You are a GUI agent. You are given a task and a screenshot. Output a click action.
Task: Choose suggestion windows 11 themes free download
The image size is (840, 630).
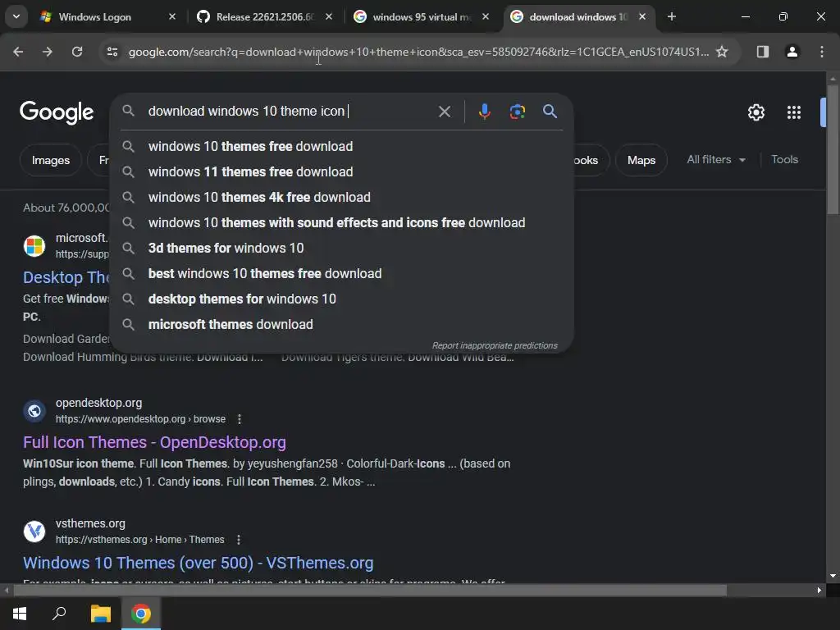click(342, 172)
